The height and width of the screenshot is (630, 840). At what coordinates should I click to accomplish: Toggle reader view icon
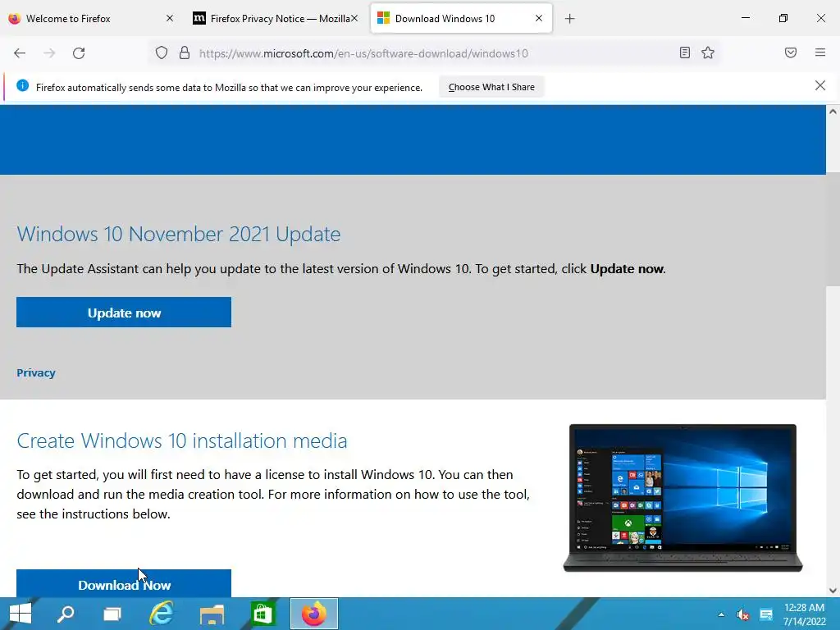pos(685,52)
